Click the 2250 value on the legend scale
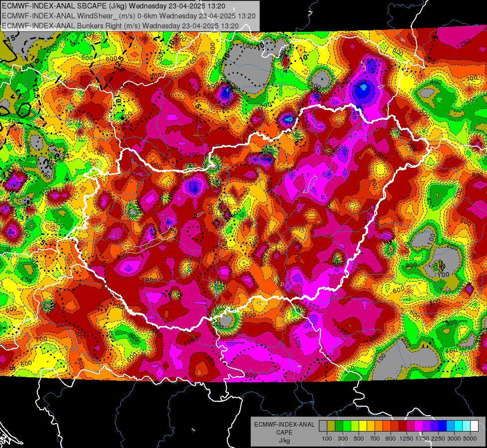Viewport: 487px width, 448px height. coord(438,439)
